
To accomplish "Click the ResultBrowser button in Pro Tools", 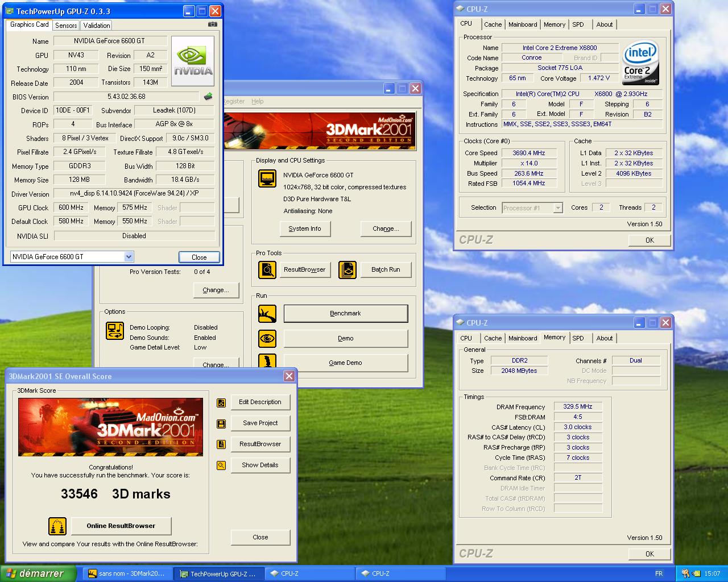I will click(305, 270).
